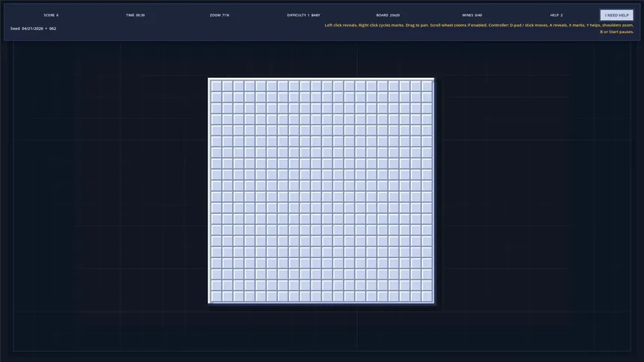Click the HELP 2 counter
The width and height of the screenshot is (644, 362).
556,15
